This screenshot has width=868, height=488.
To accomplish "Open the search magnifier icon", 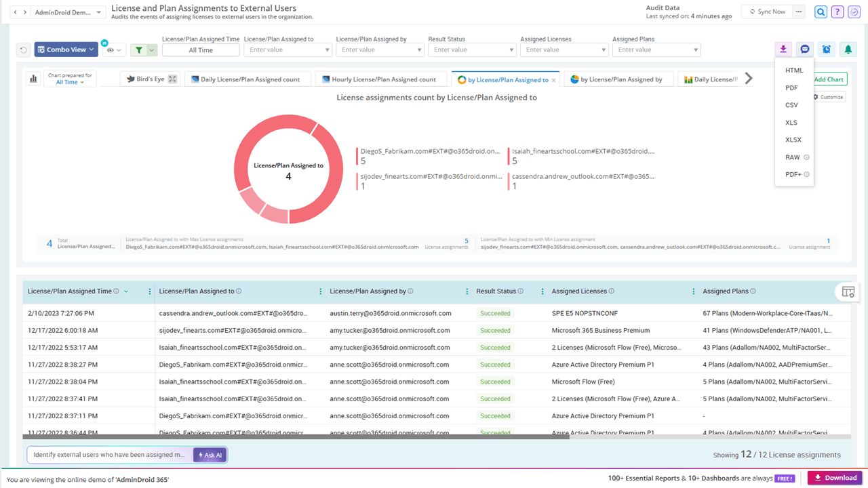I will 821,12.
